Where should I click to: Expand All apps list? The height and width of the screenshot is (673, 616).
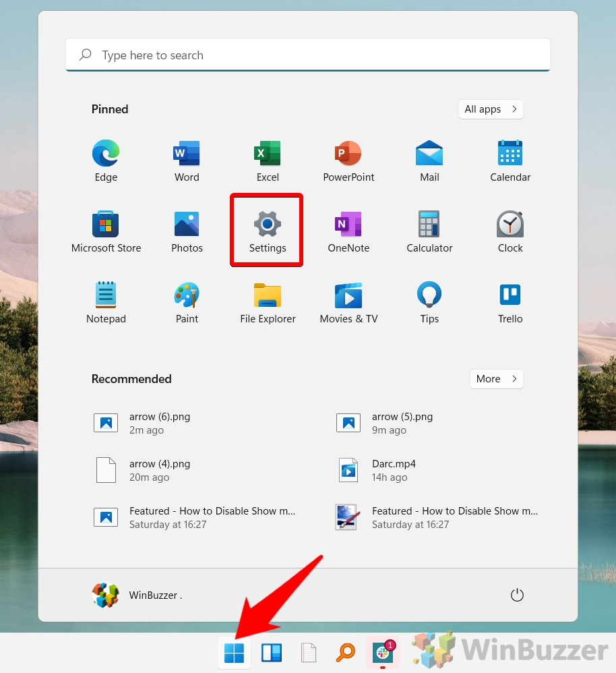coord(491,109)
